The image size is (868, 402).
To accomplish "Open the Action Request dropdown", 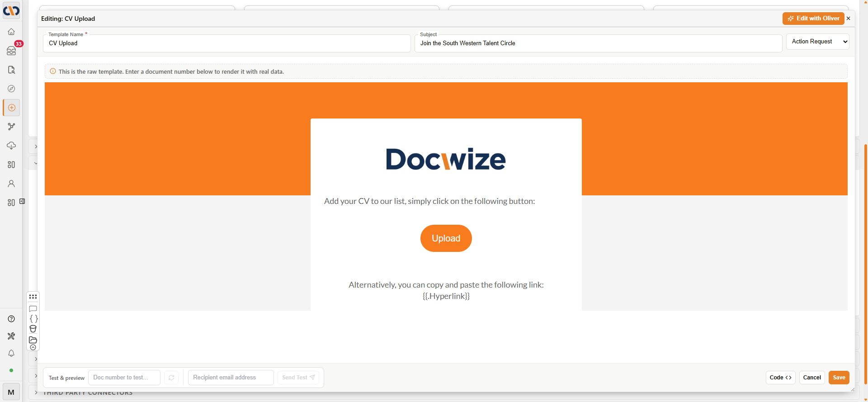I will click(x=818, y=42).
